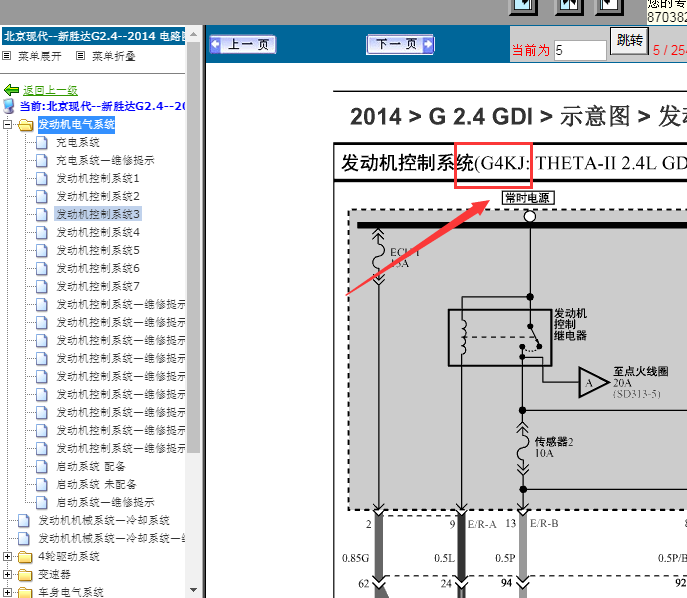
Task: Open 启动系统—维修提示 in the tree
Action: click(105, 502)
